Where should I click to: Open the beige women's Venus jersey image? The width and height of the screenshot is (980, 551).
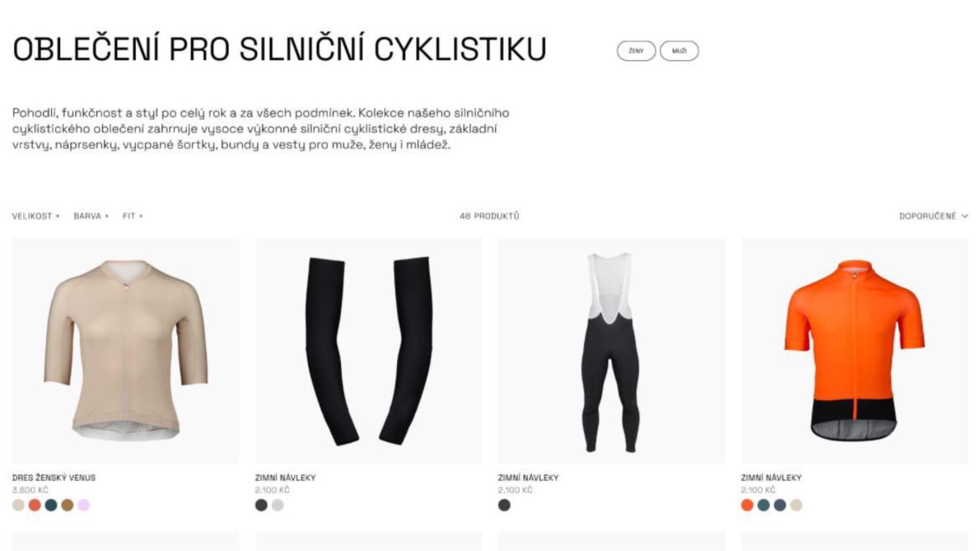[125, 350]
